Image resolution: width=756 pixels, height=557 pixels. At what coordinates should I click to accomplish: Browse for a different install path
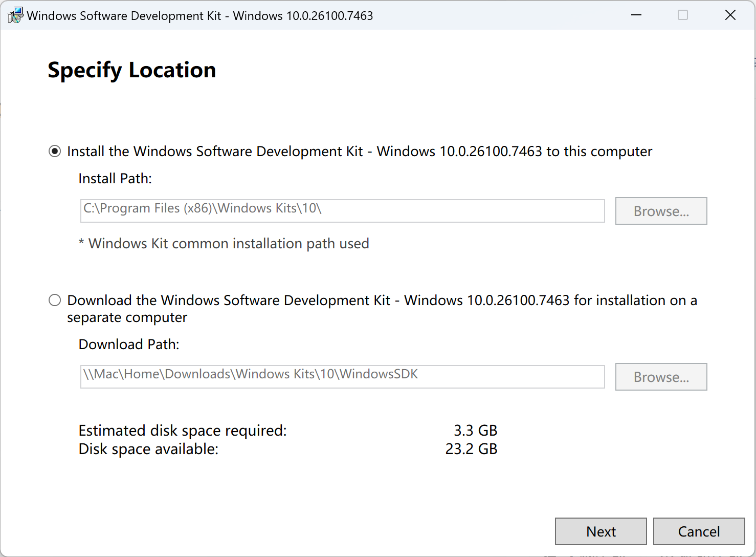(x=661, y=211)
